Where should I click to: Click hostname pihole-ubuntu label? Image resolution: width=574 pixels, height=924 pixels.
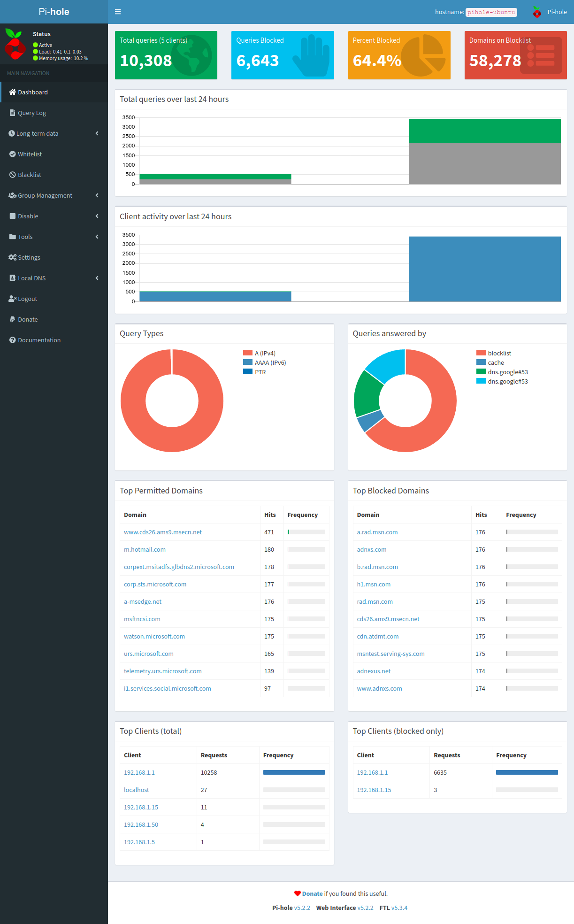(x=491, y=12)
